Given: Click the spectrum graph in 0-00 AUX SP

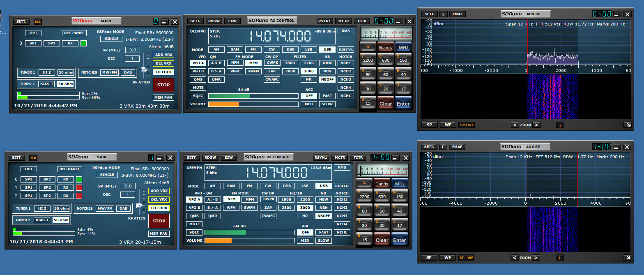Looking at the screenshot, I should tap(525, 43).
